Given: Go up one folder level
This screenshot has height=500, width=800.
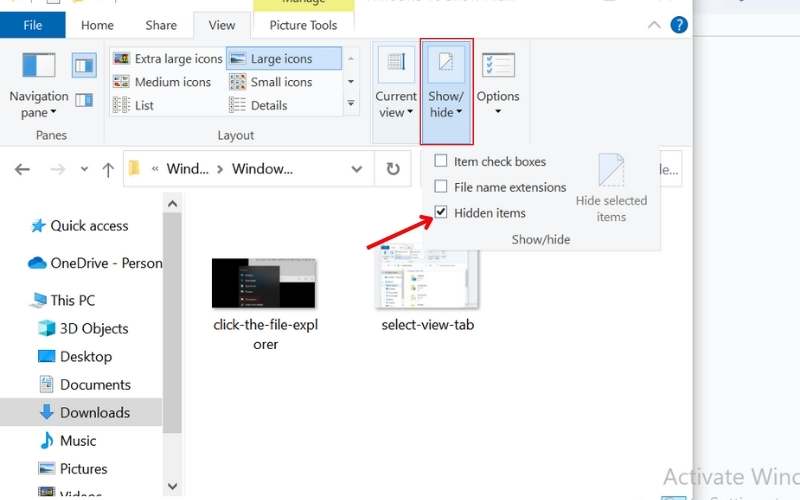Looking at the screenshot, I should pos(108,169).
